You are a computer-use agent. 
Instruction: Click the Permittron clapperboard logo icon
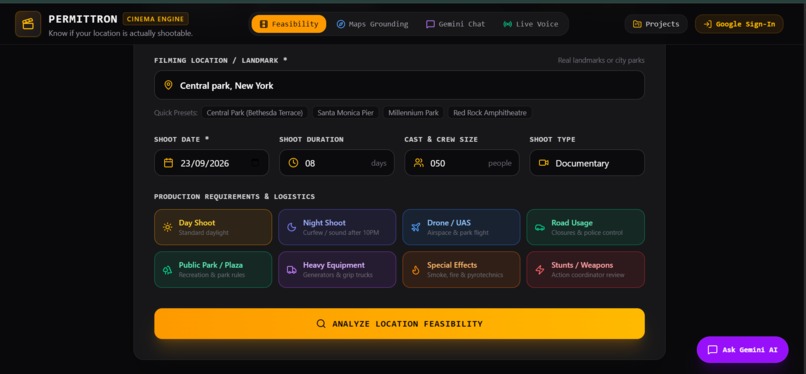(x=28, y=24)
